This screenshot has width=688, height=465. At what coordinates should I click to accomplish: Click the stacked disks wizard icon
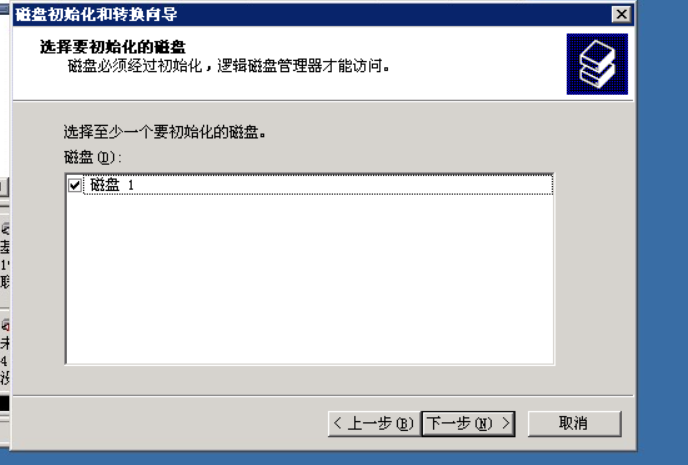click(597, 64)
